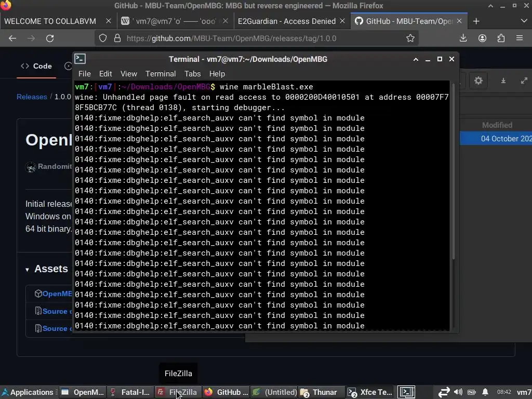Click the Firefox forward arrow
Viewport: 532px width, 399px height.
point(31,38)
